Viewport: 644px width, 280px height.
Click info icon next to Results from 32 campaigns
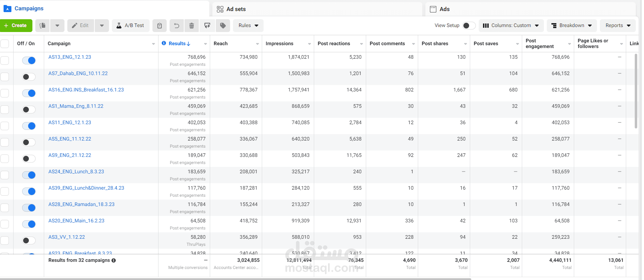(114, 260)
